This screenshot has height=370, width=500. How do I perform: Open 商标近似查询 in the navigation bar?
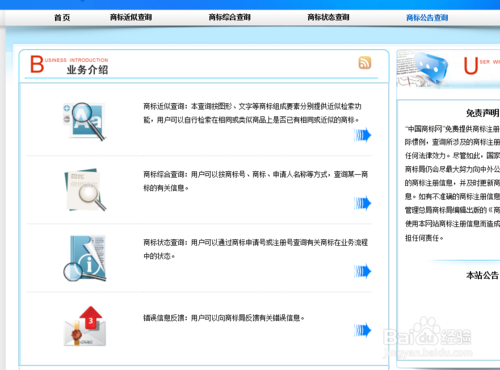(x=131, y=17)
